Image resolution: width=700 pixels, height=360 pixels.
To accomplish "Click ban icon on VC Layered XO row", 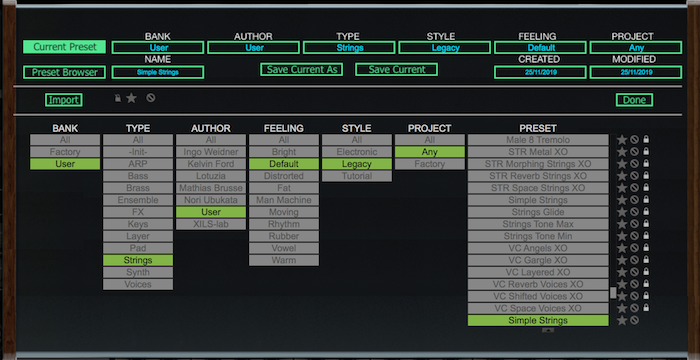I will click(x=634, y=272).
